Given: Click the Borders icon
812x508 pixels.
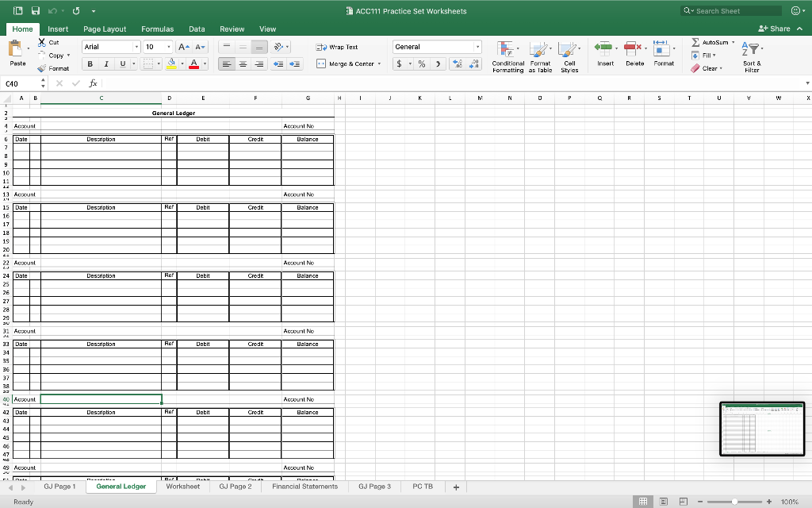Looking at the screenshot, I should coord(148,63).
